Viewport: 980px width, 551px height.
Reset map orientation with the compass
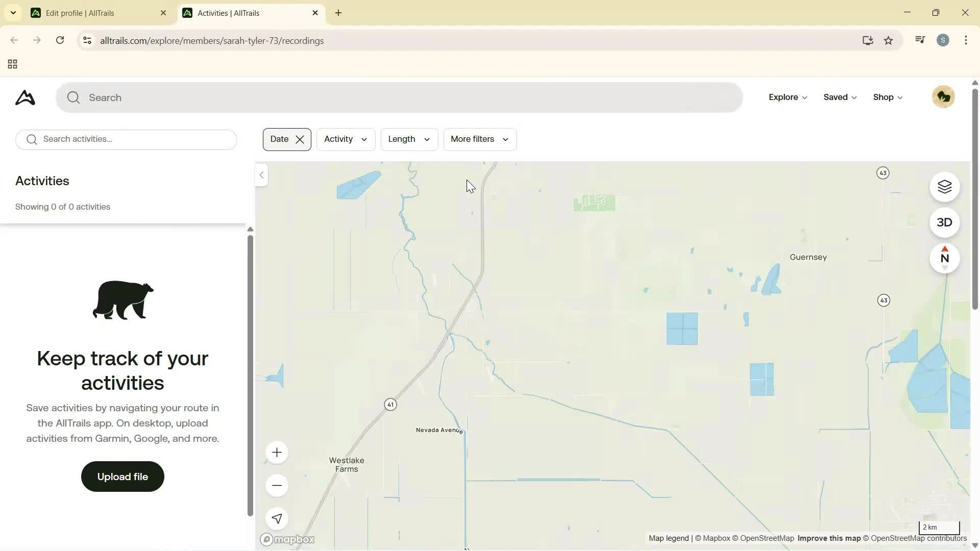click(x=945, y=258)
